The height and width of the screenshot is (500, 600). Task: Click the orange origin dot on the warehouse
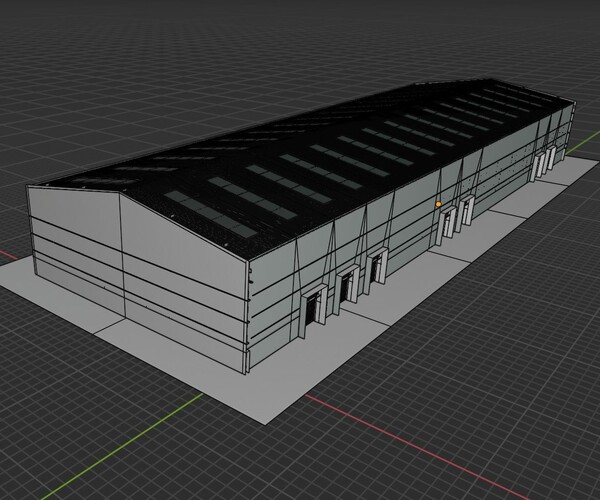tap(439, 204)
